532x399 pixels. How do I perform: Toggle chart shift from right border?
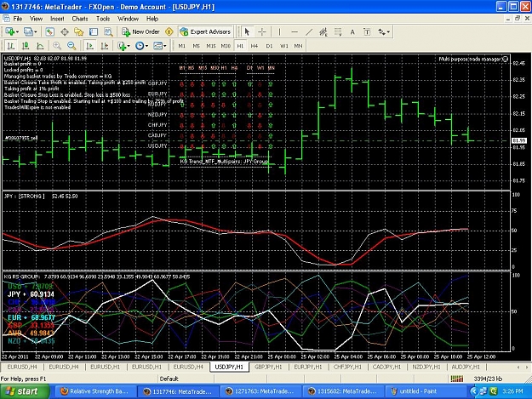pyautogui.click(x=105, y=45)
